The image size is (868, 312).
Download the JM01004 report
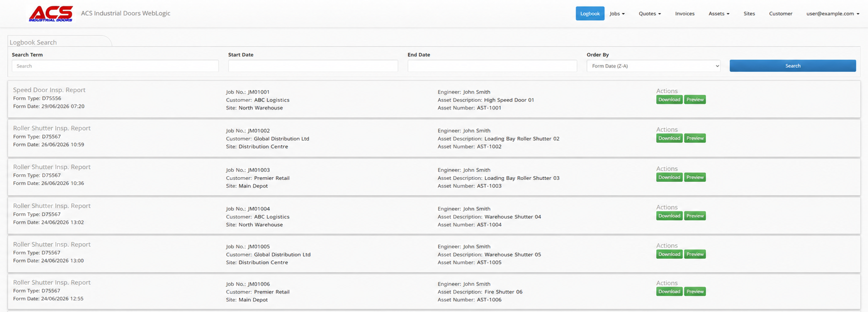pos(669,216)
